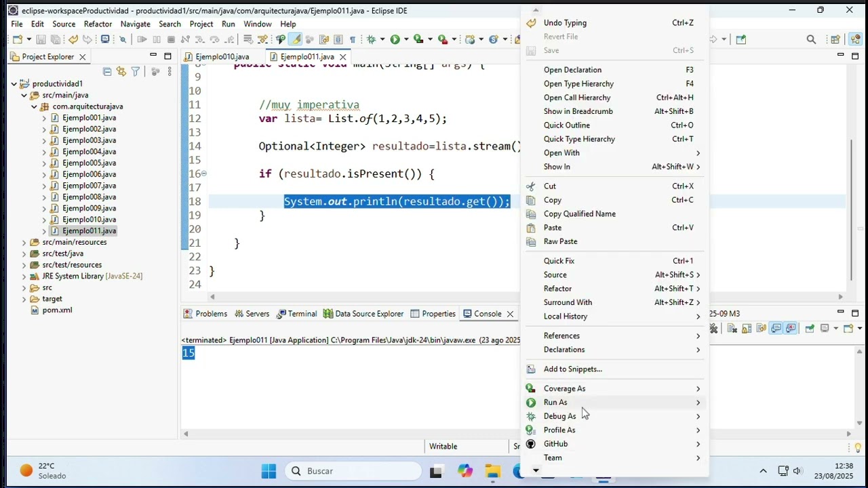Collapse the com.arquitecturajava package
Viewport: 868px width, 488px height.
[35, 107]
